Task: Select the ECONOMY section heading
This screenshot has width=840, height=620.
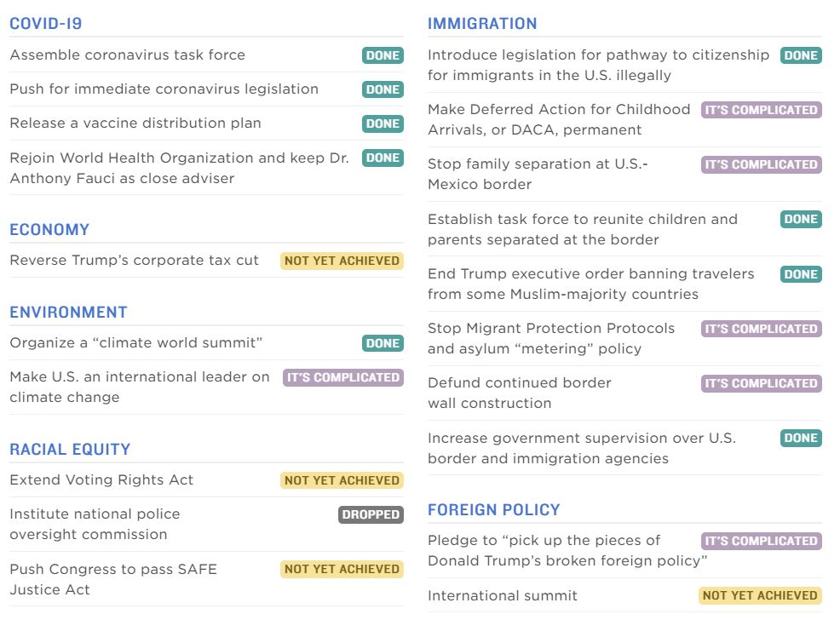Action: [x=49, y=229]
